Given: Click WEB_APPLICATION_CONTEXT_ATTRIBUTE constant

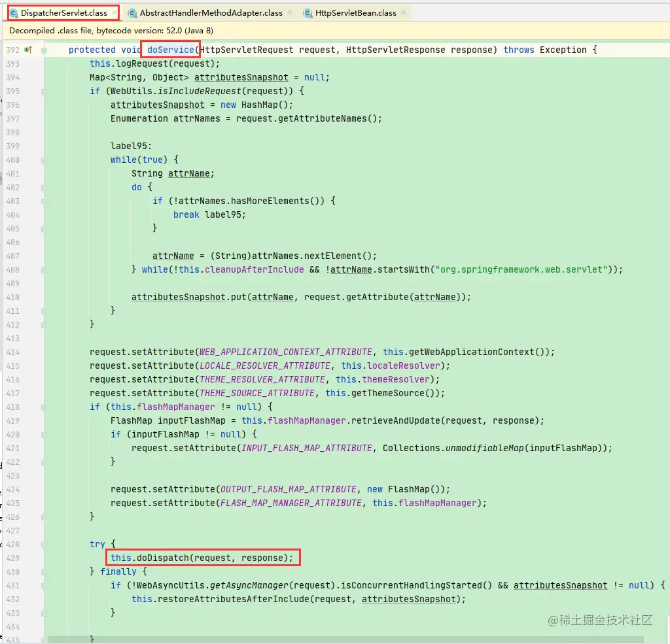Looking at the screenshot, I should click(x=286, y=352).
